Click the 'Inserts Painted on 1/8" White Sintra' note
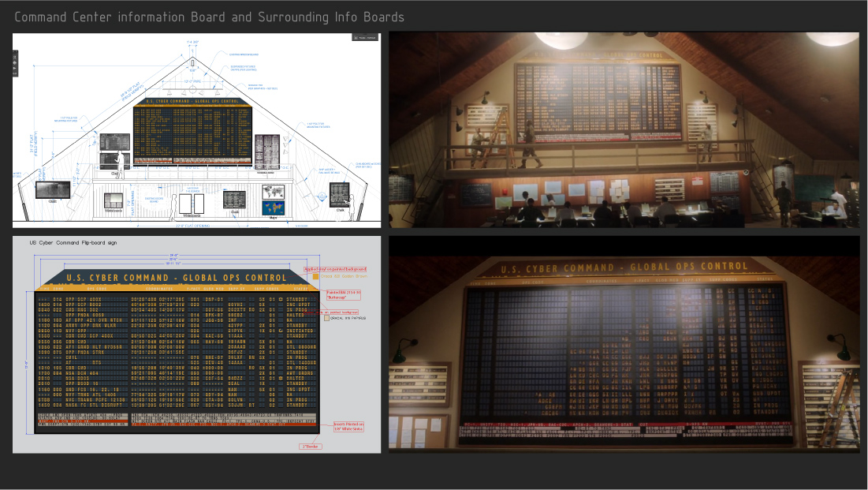 click(348, 426)
